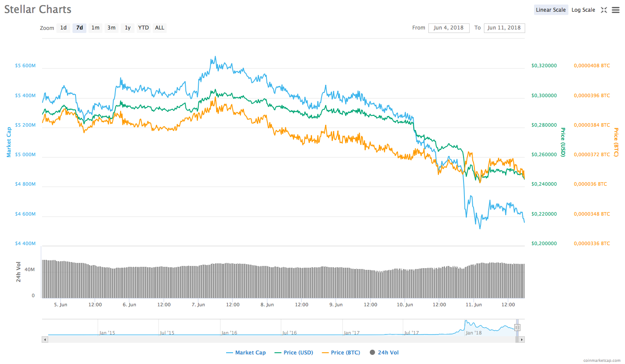
Task: Click the 11. Jun x-axis label
Action: tap(474, 305)
